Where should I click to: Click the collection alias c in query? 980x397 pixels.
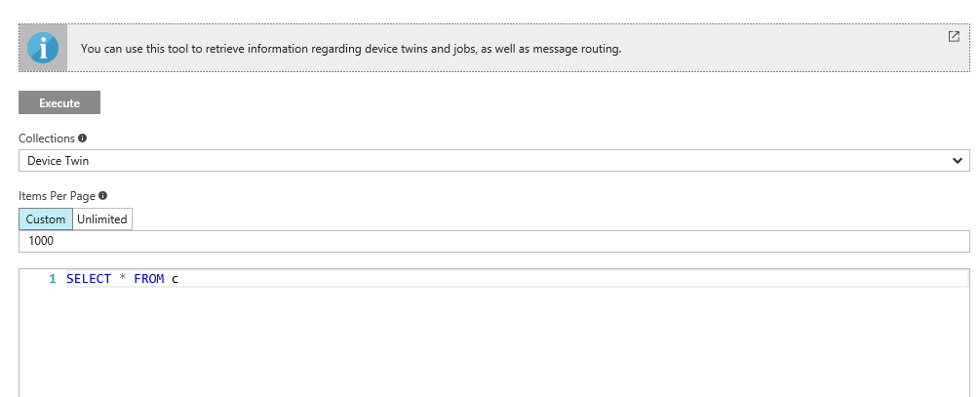pos(176,279)
